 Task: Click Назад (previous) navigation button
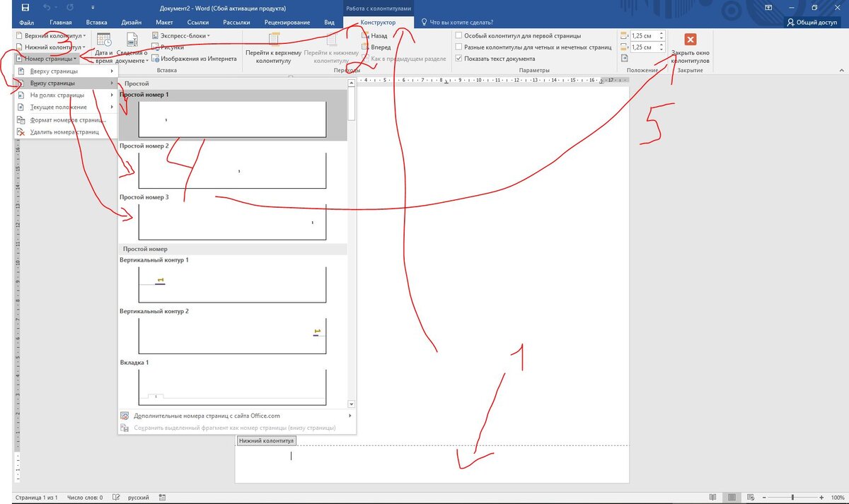tap(374, 35)
